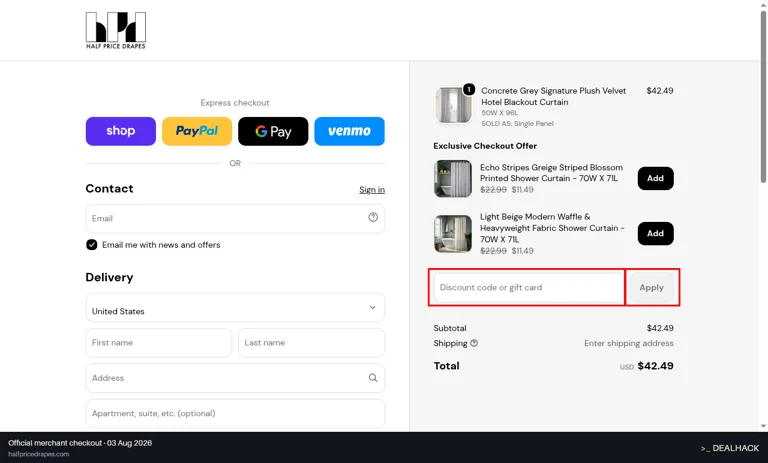
Task: Click the email help question-mark icon
Action: coord(373,217)
